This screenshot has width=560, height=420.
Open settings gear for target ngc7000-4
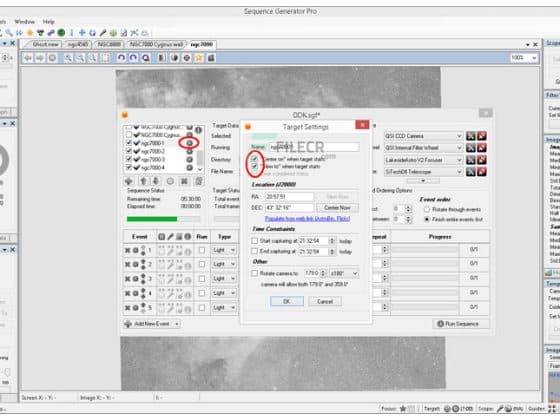189,168
